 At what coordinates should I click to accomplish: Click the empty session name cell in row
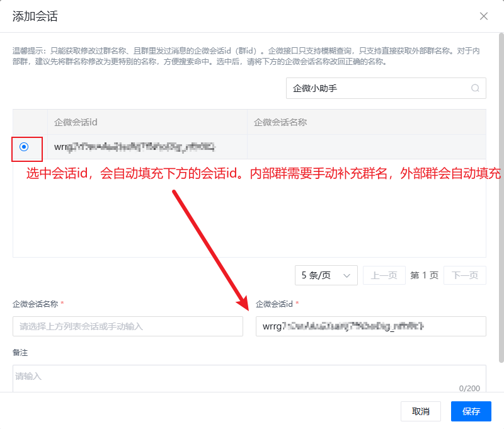pyautogui.click(x=365, y=147)
